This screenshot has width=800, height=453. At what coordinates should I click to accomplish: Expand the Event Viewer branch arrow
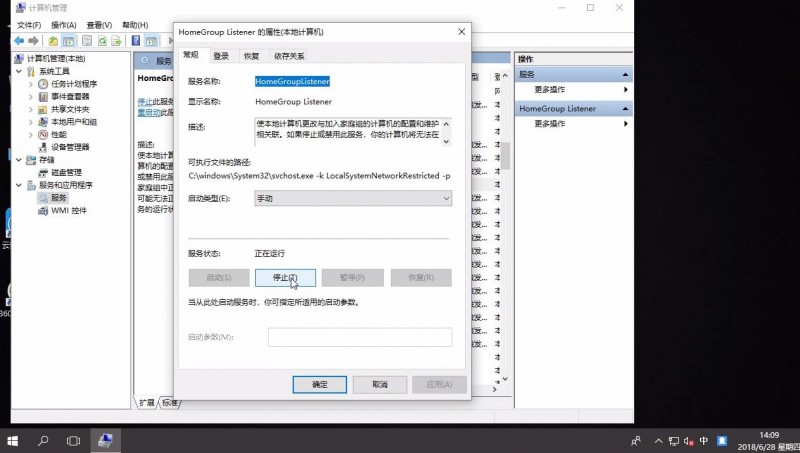31,96
